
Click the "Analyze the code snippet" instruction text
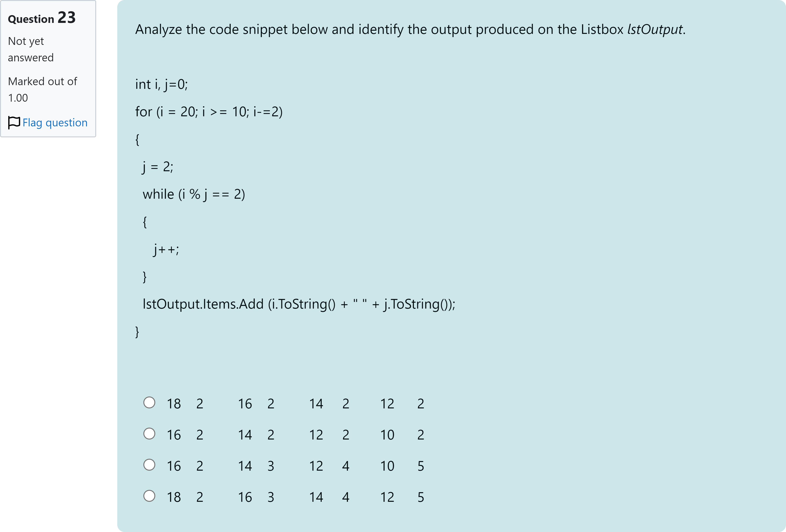point(410,29)
